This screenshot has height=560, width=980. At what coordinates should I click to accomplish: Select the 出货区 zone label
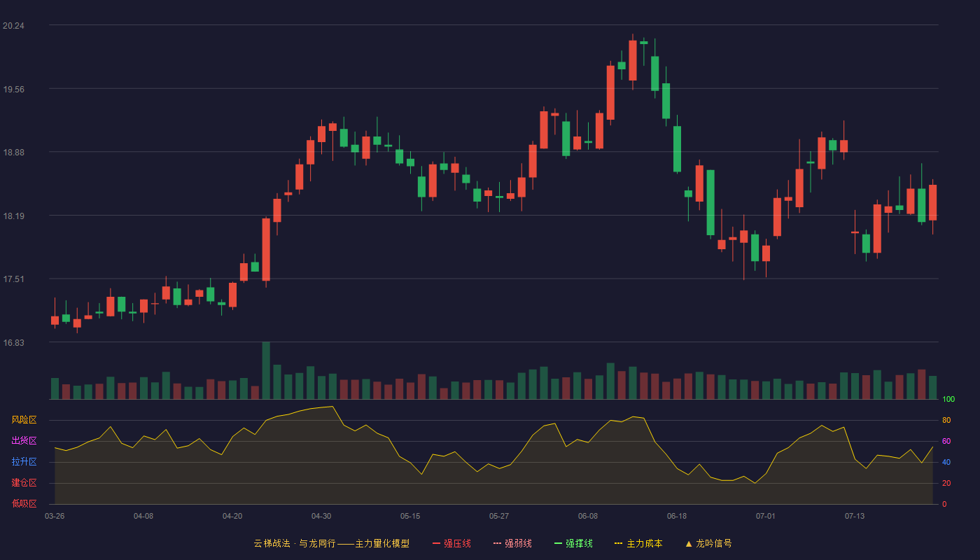[x=24, y=441]
